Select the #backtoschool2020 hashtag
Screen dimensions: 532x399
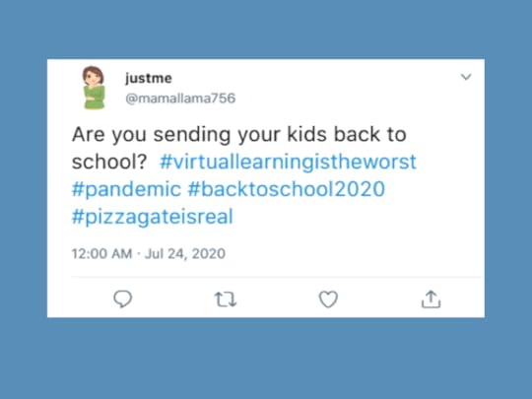pos(287,189)
